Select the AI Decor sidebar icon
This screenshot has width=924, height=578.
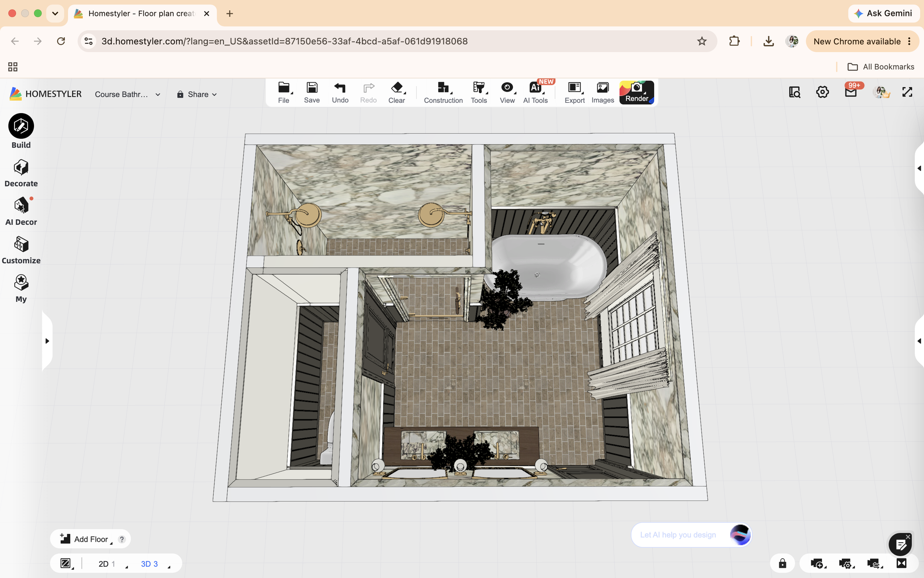(x=21, y=205)
